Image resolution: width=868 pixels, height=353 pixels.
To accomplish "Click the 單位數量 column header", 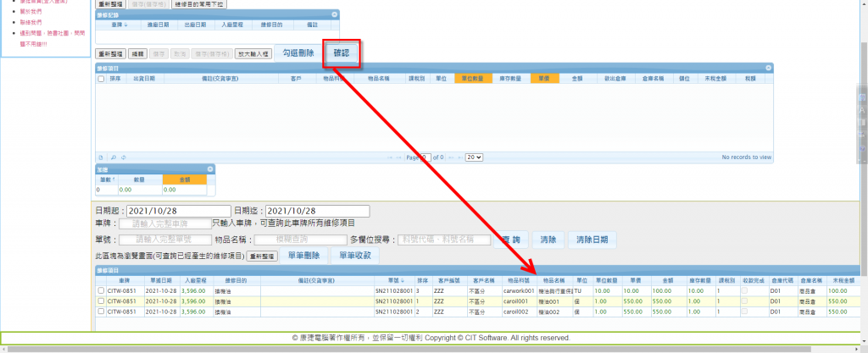I will (474, 78).
